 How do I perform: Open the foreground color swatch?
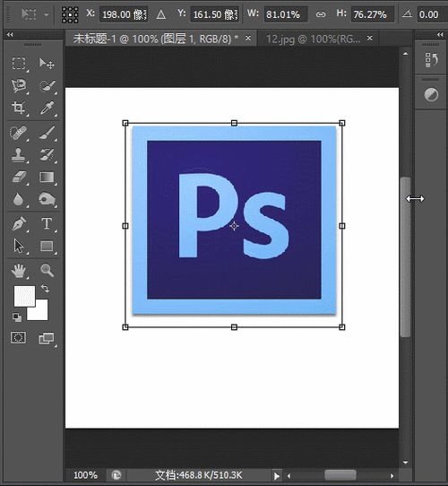click(24, 296)
